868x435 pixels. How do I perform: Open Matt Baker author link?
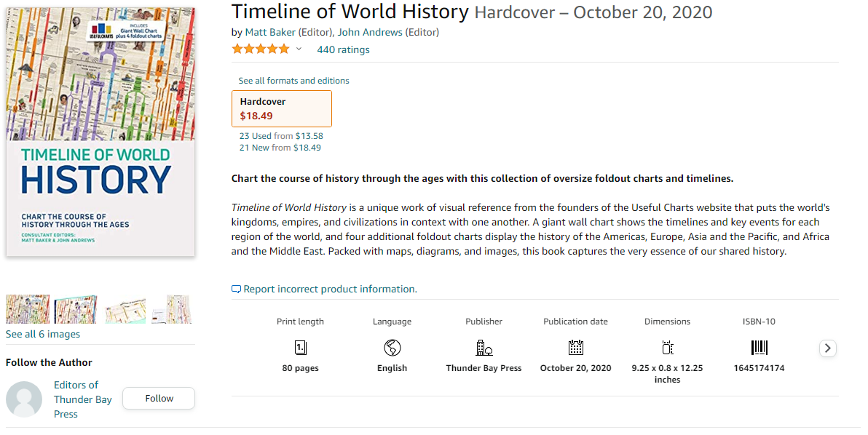(x=266, y=32)
